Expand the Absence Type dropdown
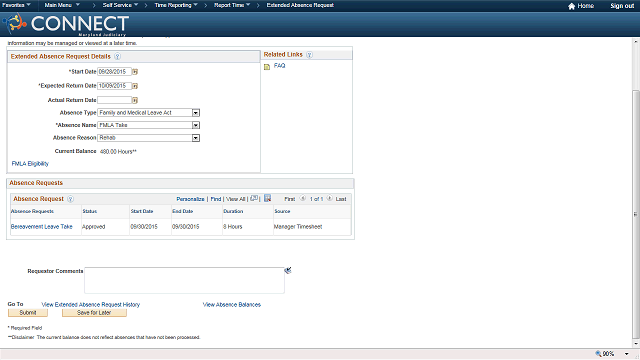 (x=196, y=113)
